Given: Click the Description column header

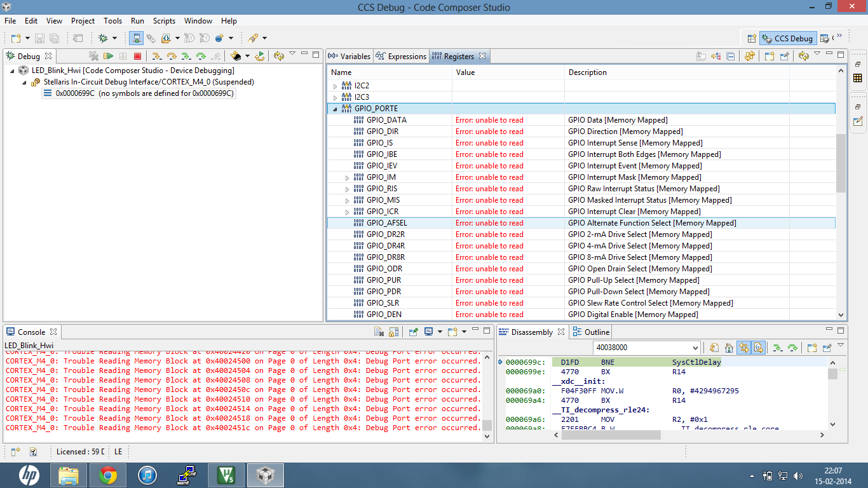Looking at the screenshot, I should pyautogui.click(x=677, y=72).
